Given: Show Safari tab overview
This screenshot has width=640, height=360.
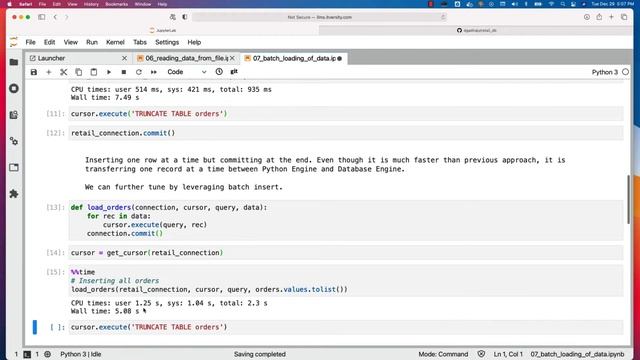Looking at the screenshot, I should click(624, 17).
